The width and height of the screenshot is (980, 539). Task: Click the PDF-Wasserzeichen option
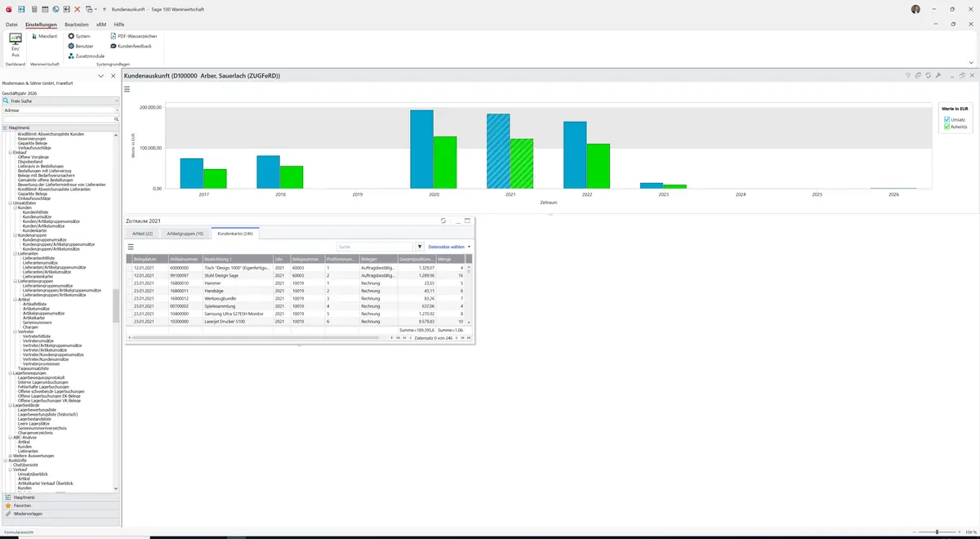(134, 37)
